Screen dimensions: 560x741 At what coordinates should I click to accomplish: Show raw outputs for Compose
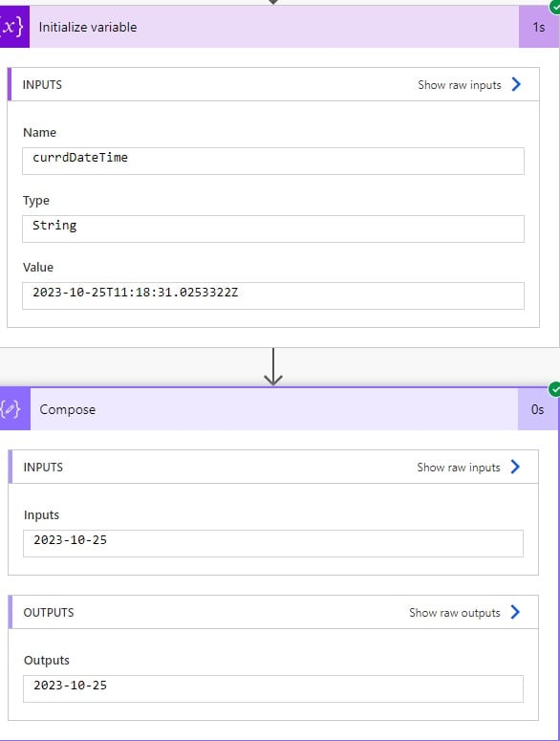point(455,613)
